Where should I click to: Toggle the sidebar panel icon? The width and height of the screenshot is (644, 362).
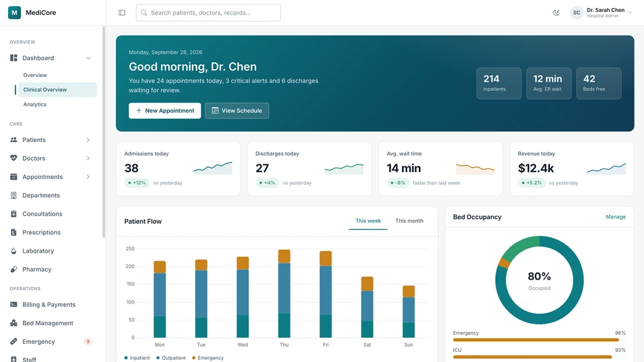pyautogui.click(x=122, y=13)
